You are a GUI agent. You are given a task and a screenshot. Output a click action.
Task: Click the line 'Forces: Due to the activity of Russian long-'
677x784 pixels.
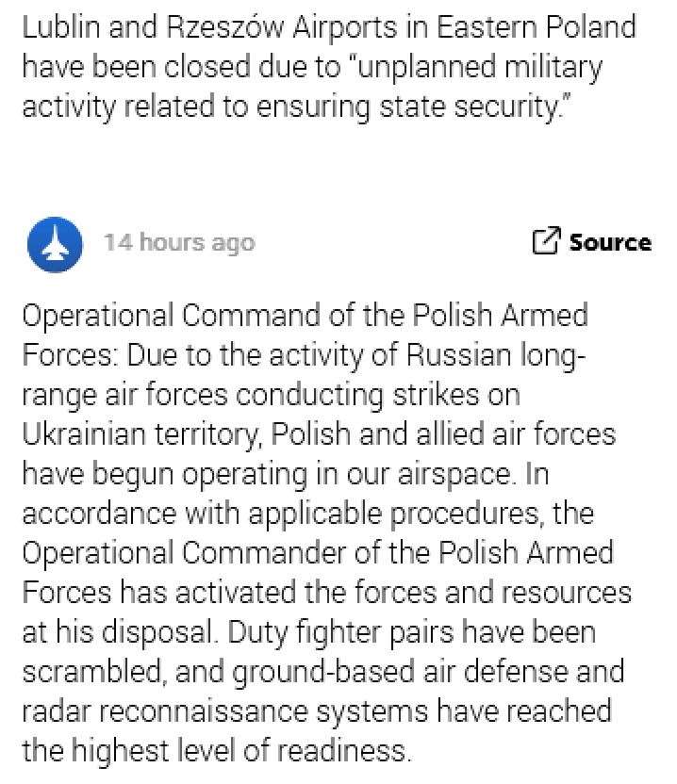tap(304, 356)
